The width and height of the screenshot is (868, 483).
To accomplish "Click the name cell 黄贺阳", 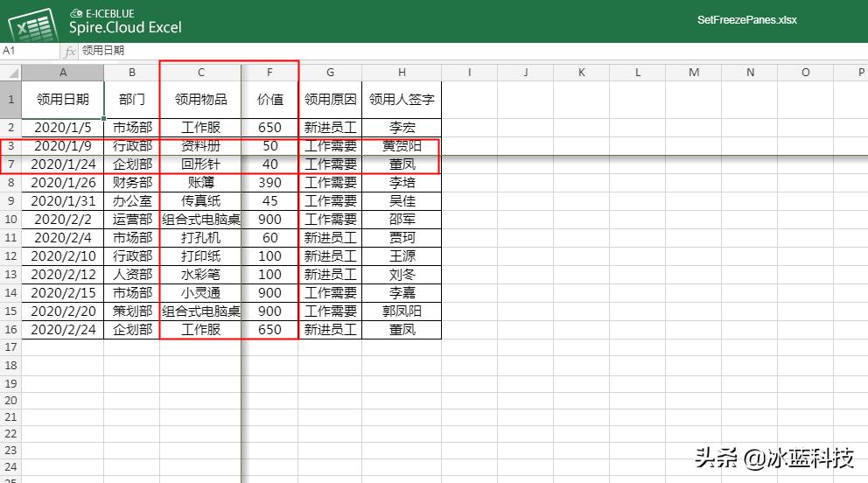I will pyautogui.click(x=402, y=146).
